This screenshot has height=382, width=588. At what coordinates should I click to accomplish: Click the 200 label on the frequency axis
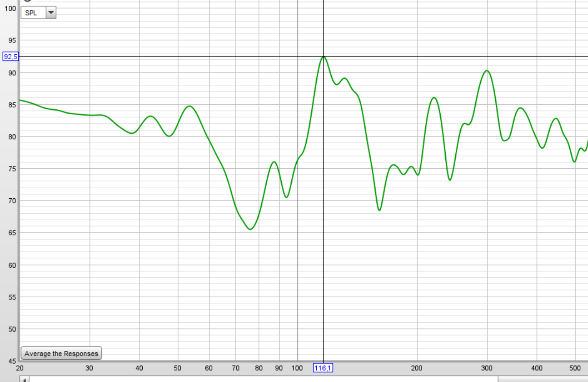416,368
